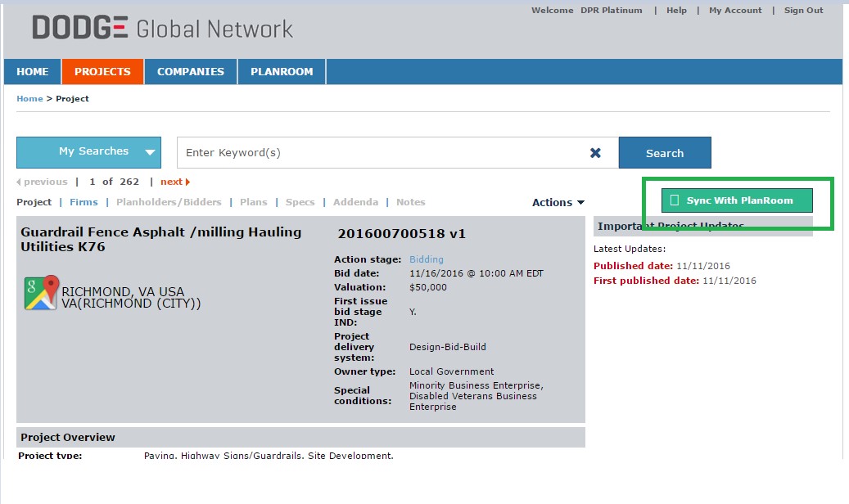Open the Firms project tab
Image resolution: width=849 pixels, height=504 pixels.
84,202
